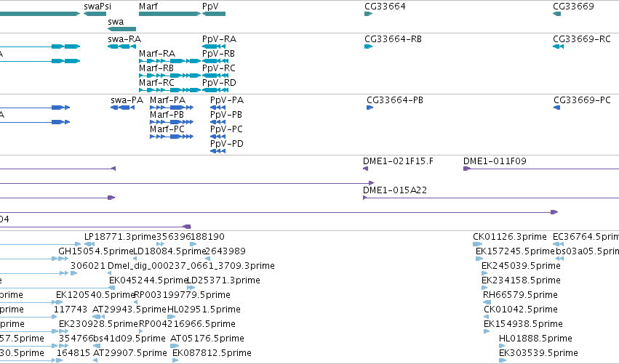
Task: Select EST EK234158.5prime
Action: (x=521, y=280)
